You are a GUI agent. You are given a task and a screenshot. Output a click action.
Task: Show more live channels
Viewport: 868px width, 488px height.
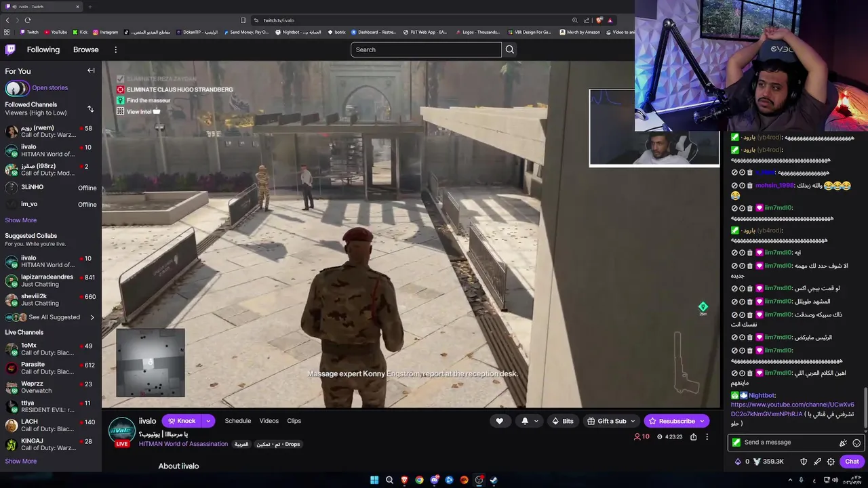tap(21, 462)
